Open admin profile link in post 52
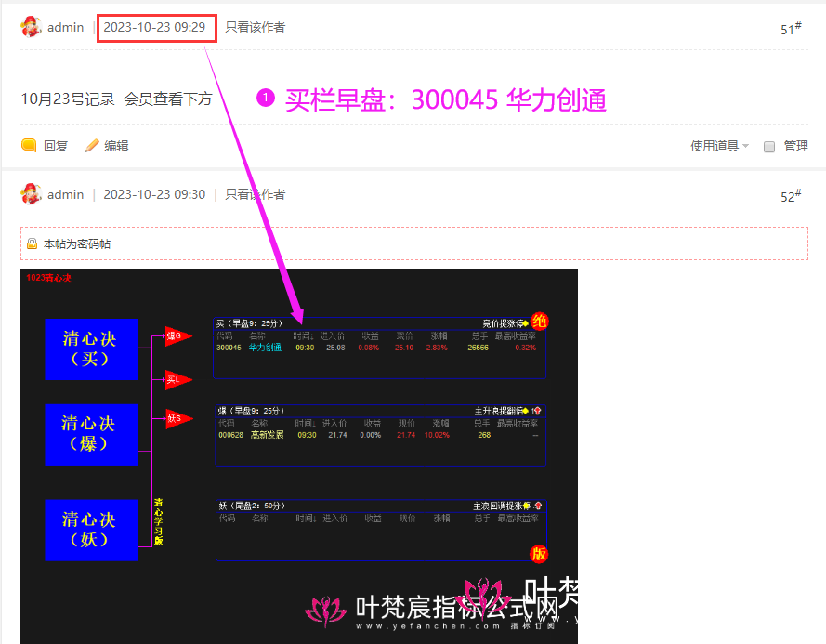This screenshot has width=826, height=644. 65,194
